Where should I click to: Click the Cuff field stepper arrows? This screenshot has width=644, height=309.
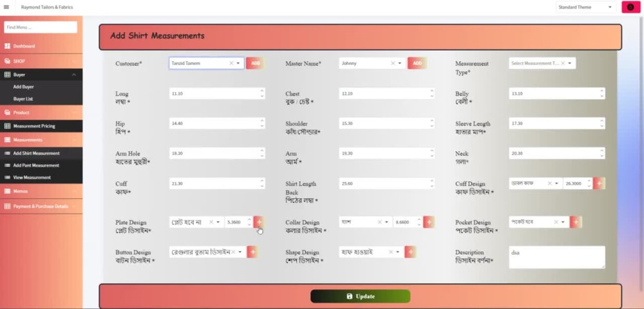coord(262,183)
